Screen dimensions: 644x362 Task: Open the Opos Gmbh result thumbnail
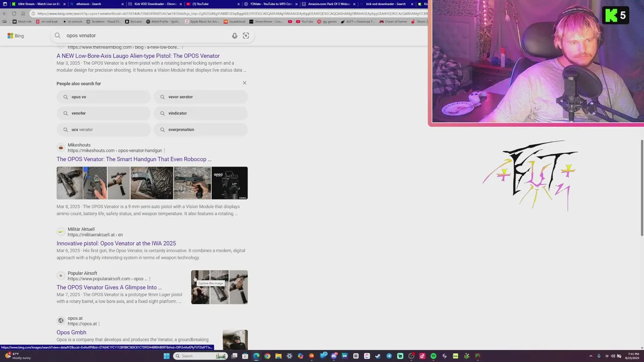coord(235,339)
